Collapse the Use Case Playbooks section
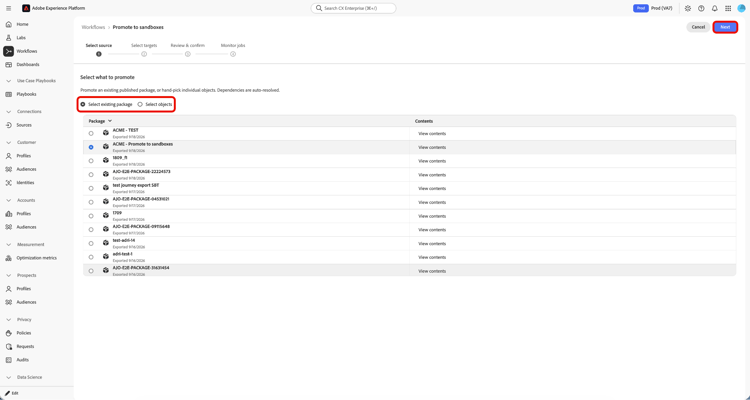This screenshot has width=750, height=400. 8,81
